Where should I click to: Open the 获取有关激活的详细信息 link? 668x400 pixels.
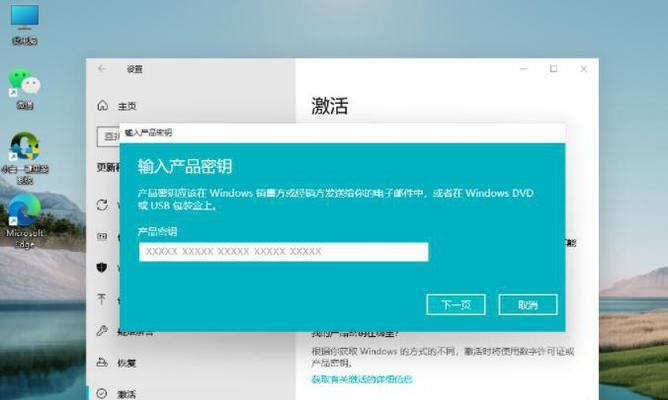tap(362, 379)
